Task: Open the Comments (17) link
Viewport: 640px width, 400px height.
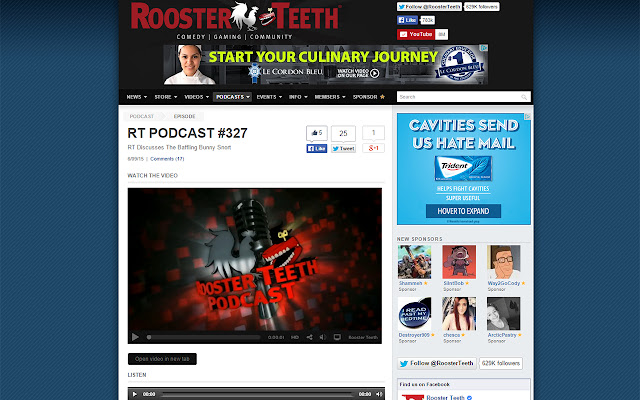Action: coord(167,159)
